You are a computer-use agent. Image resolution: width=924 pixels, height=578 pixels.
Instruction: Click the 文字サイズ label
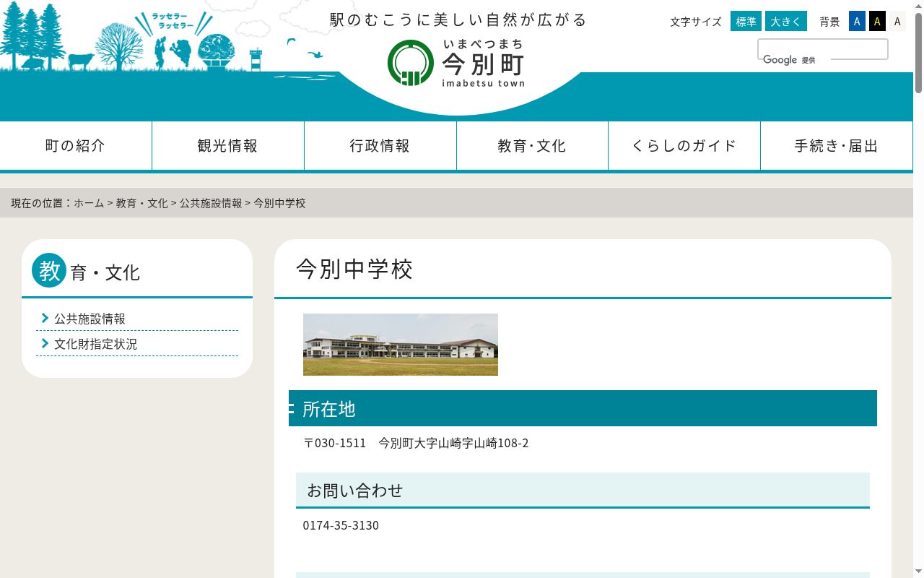696,22
